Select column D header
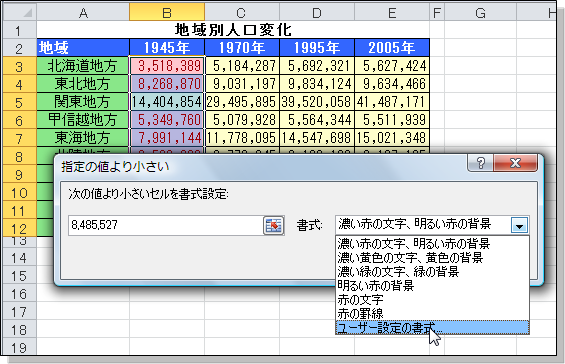This screenshot has height=364, width=565. 317,12
